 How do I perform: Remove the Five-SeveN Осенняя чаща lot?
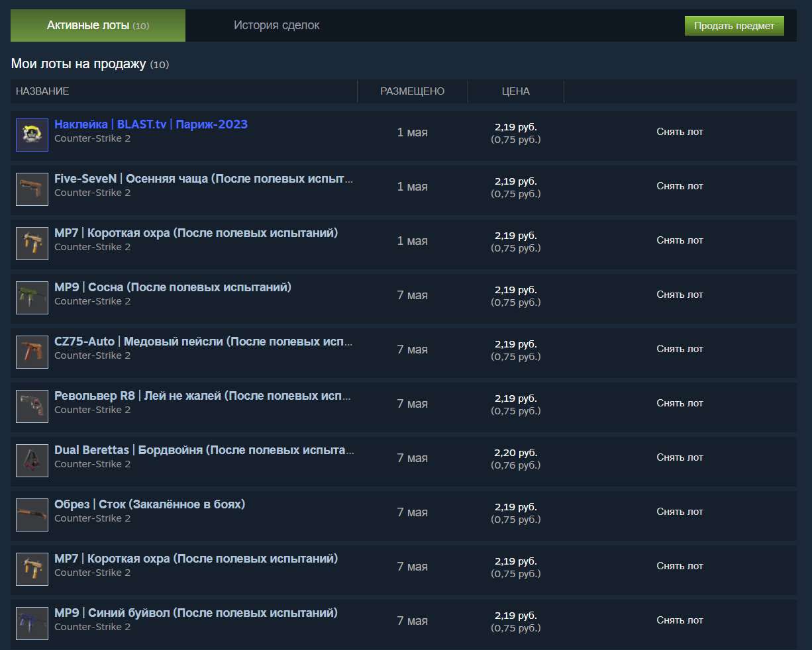pos(680,186)
